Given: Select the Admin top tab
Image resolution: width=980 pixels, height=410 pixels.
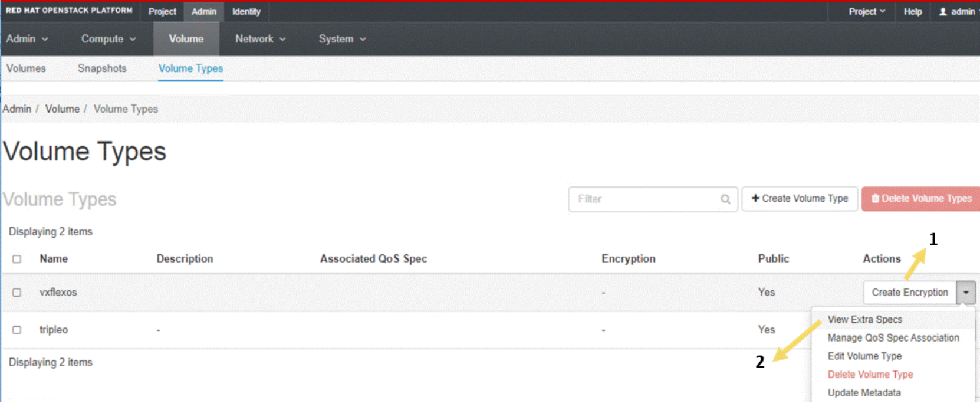Looking at the screenshot, I should (204, 12).
